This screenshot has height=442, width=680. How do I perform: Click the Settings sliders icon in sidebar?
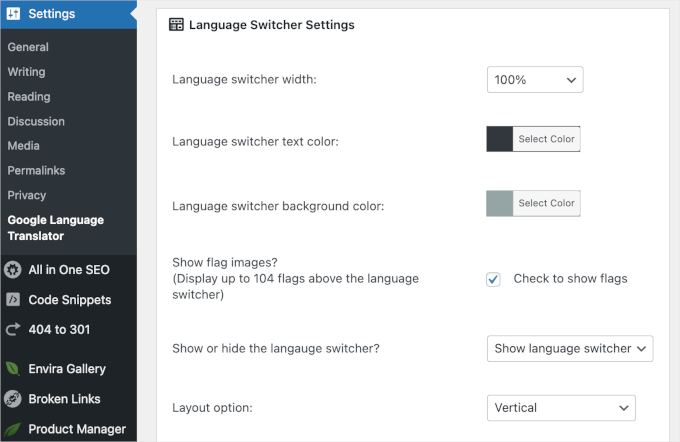[13, 13]
